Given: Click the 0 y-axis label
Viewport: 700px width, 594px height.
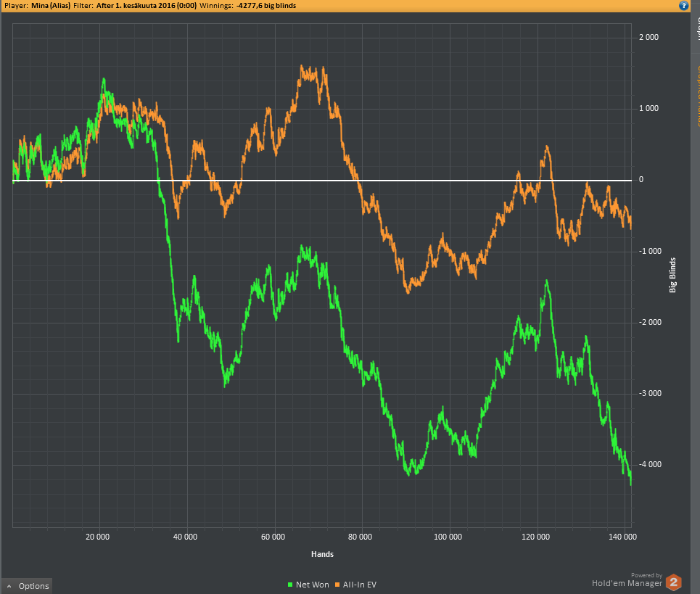Looking at the screenshot, I should pyautogui.click(x=641, y=180).
